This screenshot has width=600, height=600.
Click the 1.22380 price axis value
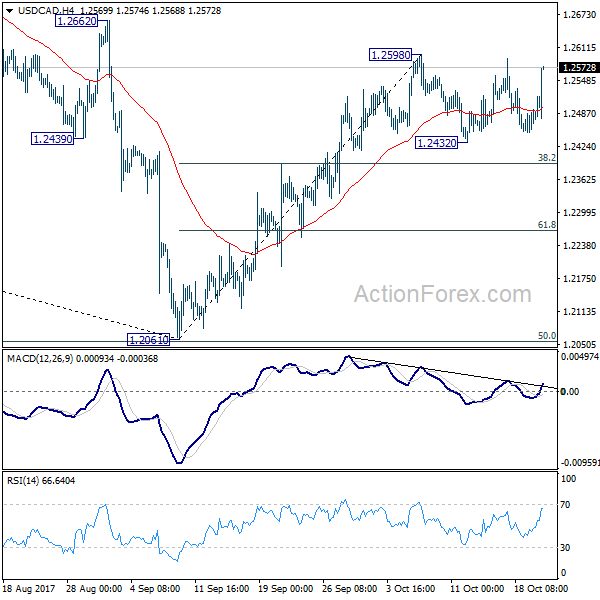pyautogui.click(x=579, y=245)
